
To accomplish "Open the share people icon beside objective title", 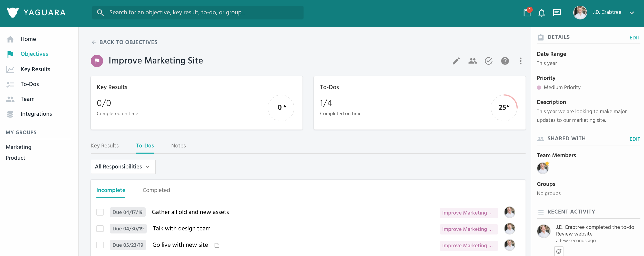I will pos(473,61).
